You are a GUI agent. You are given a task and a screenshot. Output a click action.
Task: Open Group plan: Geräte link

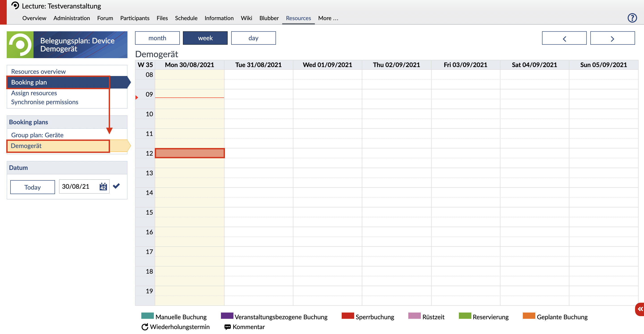point(37,135)
